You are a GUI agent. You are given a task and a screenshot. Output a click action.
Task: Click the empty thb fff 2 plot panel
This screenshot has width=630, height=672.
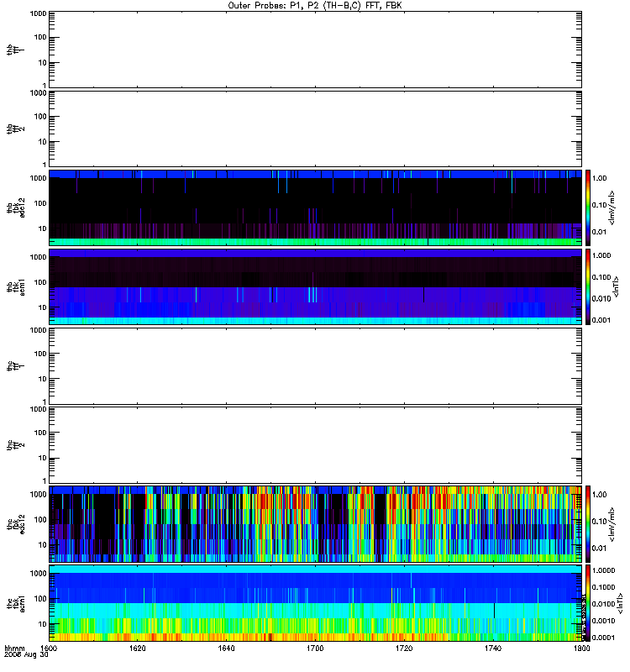[315, 129]
